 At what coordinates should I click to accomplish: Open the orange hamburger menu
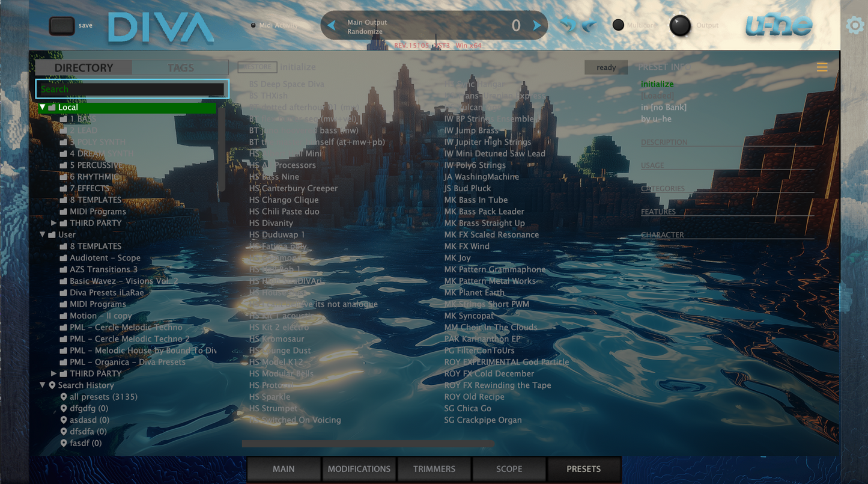pyautogui.click(x=822, y=67)
